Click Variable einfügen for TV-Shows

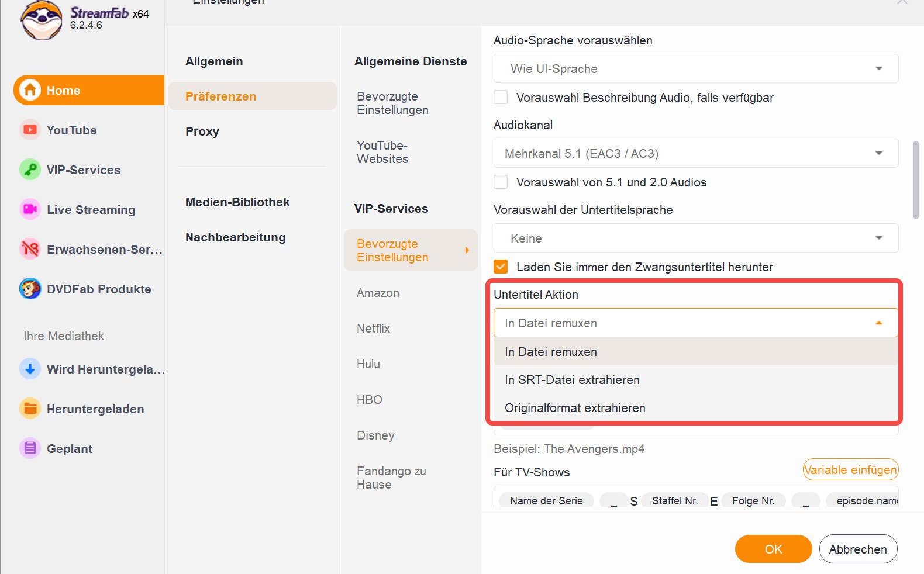tap(850, 469)
